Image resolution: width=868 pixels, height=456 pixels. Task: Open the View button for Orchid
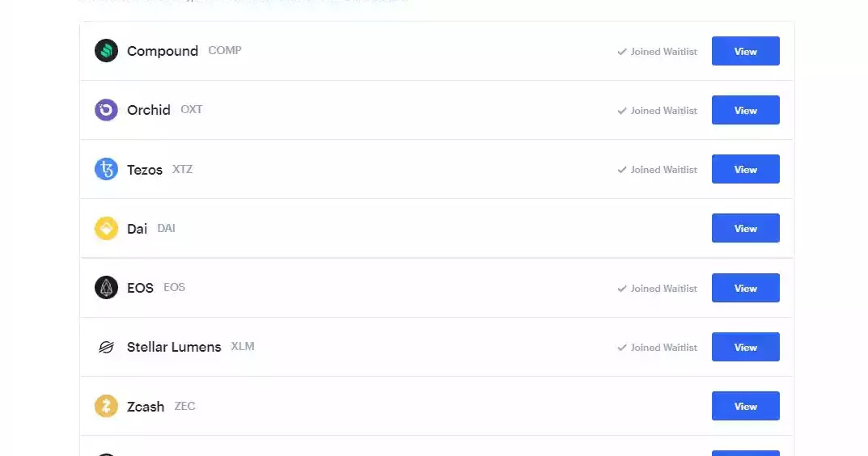[x=746, y=110]
